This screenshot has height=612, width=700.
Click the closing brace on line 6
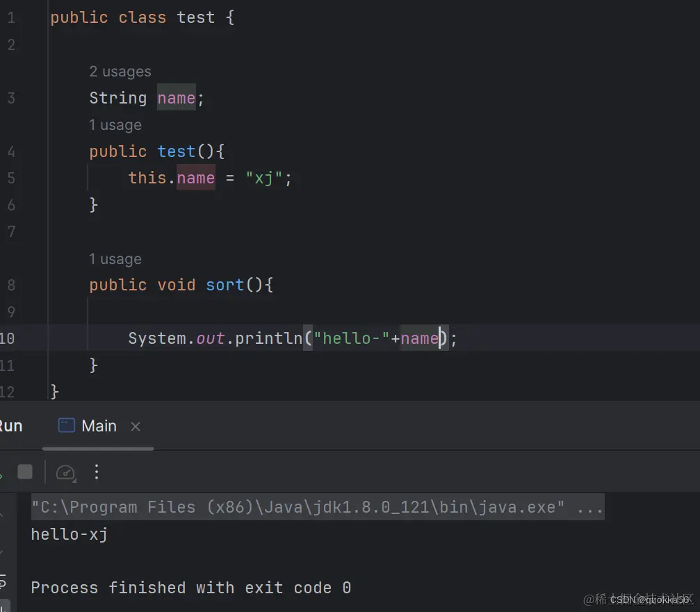pyautogui.click(x=94, y=205)
